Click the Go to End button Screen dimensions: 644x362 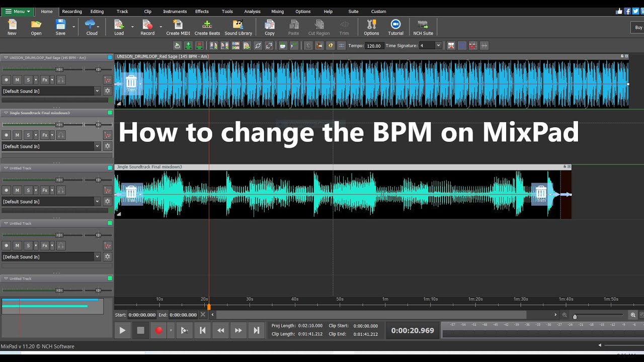pos(257,330)
